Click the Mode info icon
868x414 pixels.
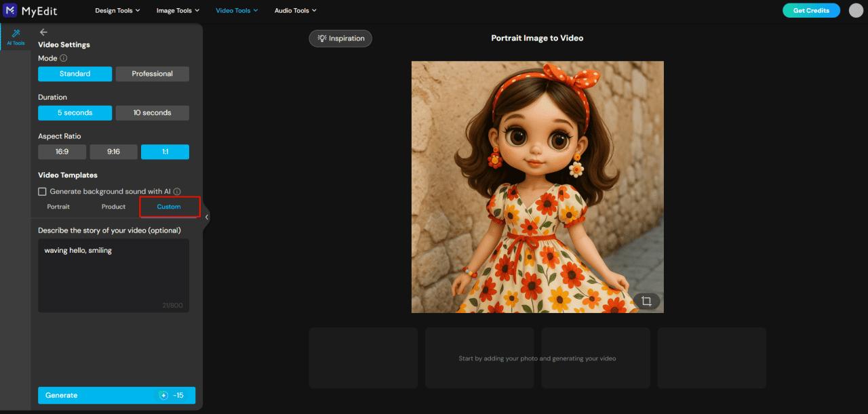[x=64, y=58]
